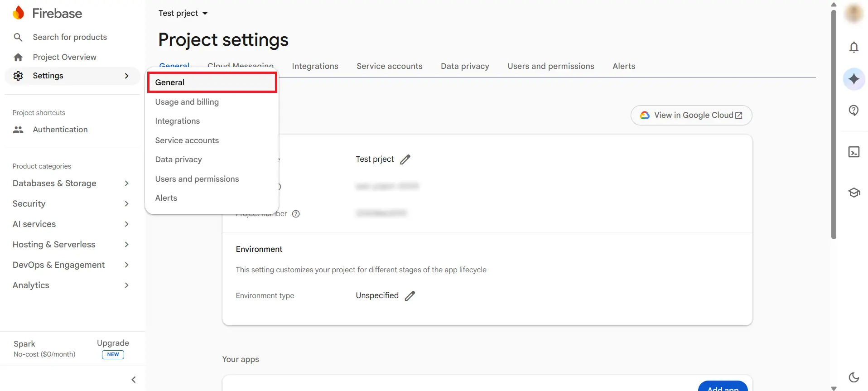Open the Cloud Shell terminal icon
This screenshot has height=391, width=868.
click(x=854, y=152)
